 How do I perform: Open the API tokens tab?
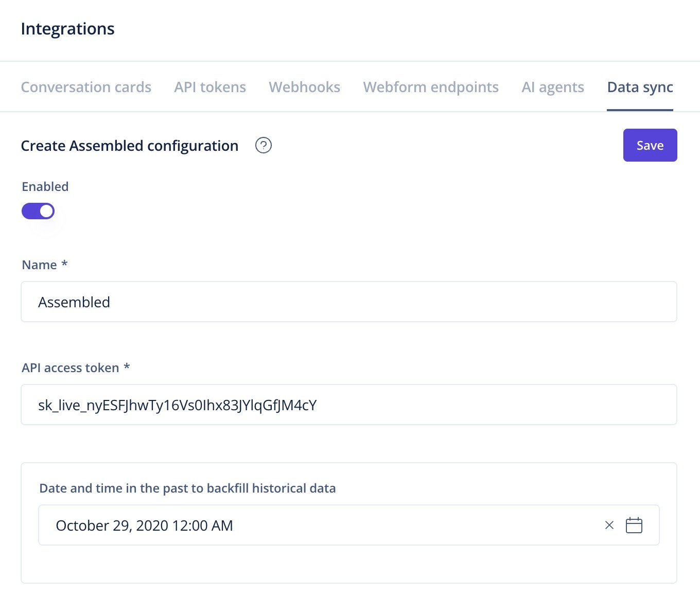coord(210,87)
